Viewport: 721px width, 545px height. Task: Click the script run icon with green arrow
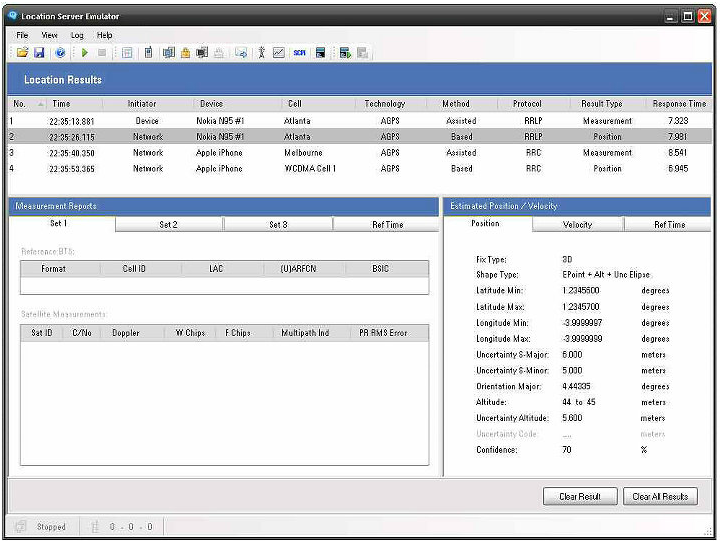(345, 53)
